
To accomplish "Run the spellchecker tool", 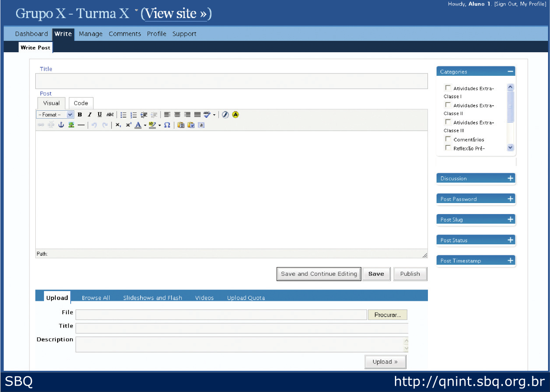I will [207, 115].
